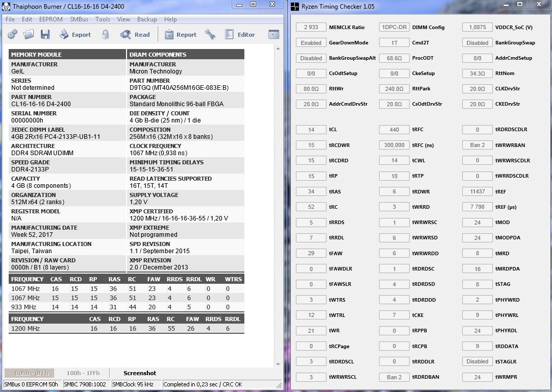Click the tFAW value 29 field

click(311, 253)
